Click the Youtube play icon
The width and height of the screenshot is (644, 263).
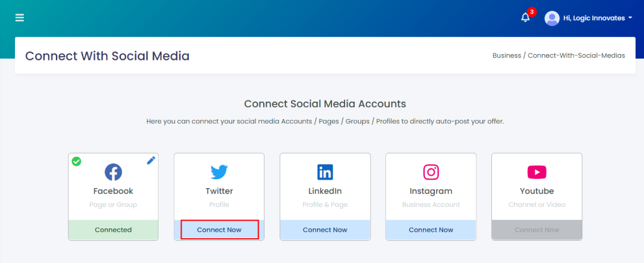pyautogui.click(x=537, y=172)
